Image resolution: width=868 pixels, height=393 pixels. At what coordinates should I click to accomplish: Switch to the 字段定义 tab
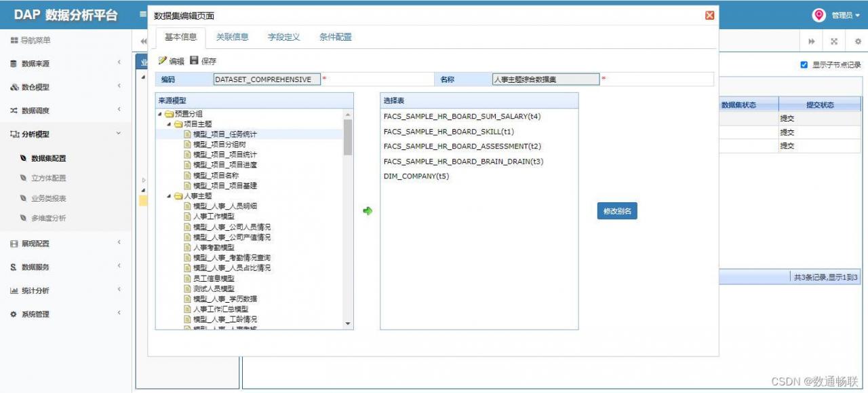pos(284,37)
